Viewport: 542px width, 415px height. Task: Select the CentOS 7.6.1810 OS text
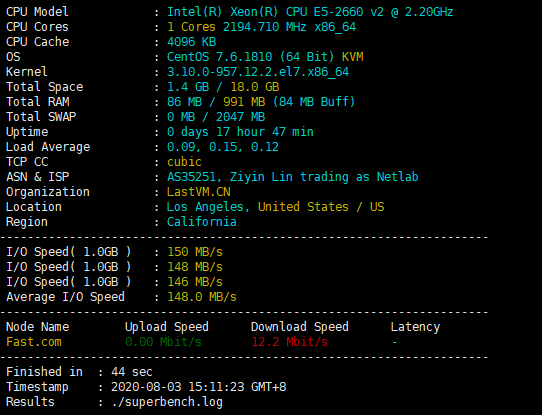point(223,57)
